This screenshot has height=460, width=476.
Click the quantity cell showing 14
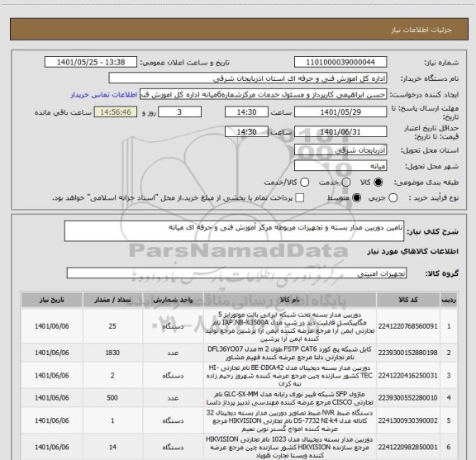112,448
